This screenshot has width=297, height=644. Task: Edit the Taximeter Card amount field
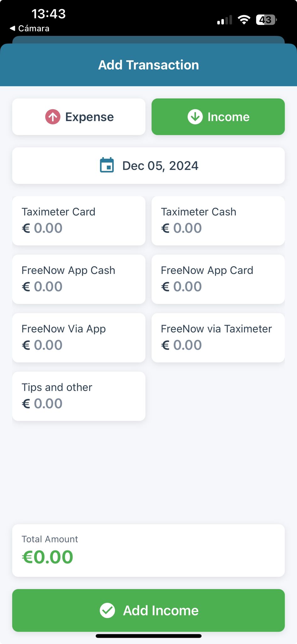79,221
